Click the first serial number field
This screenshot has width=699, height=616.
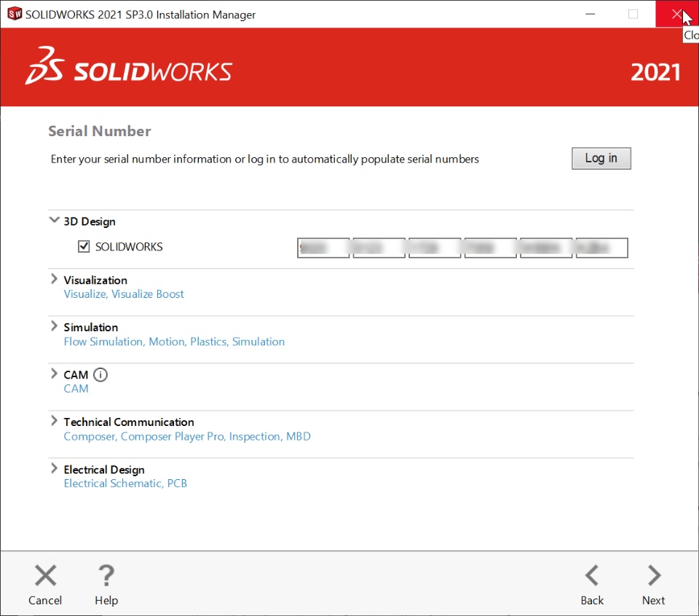tap(323, 248)
